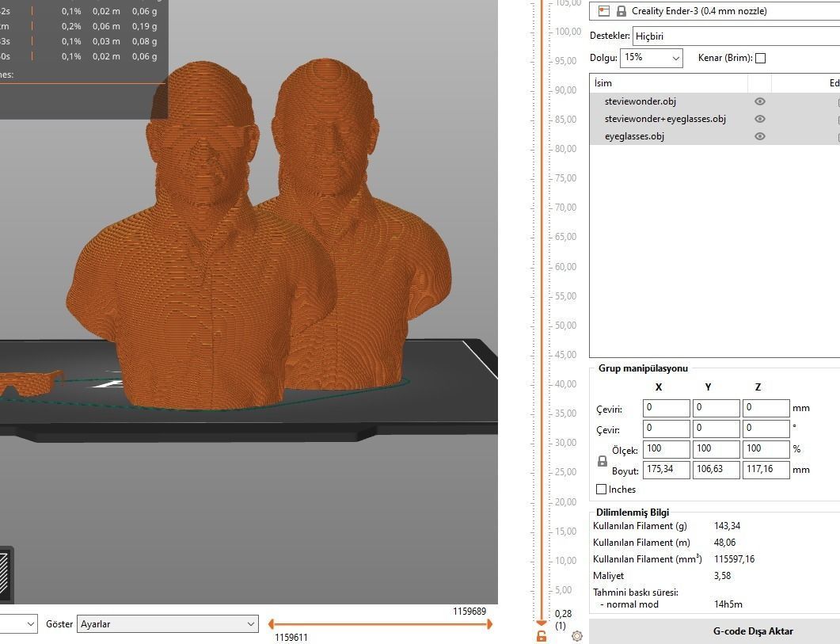Screen dimensions: 840x644
Task: Click the Çevir rotation Z field
Action: [x=766, y=429]
